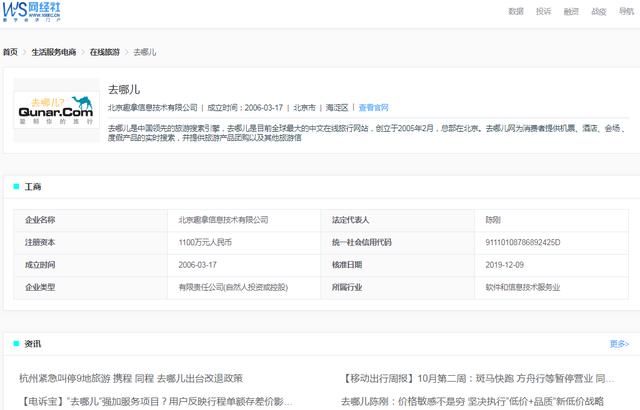The image size is (640, 410).
Task: Open article 去哪儿陈刚 价格敏感不是穷
Action: (472, 401)
